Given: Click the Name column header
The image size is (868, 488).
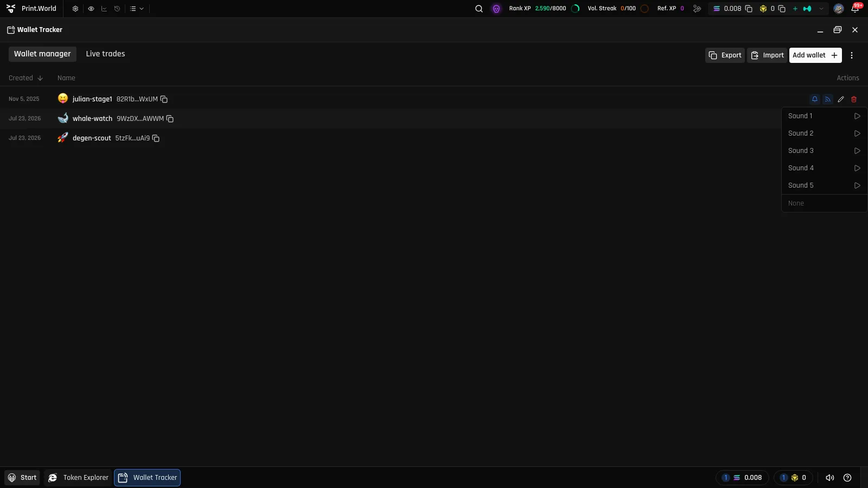Looking at the screenshot, I should 66,78.
